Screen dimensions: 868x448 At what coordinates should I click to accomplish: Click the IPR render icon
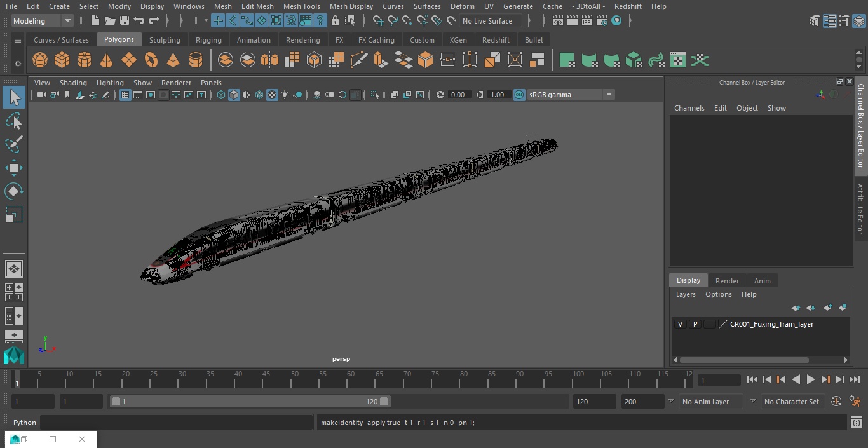point(587,21)
